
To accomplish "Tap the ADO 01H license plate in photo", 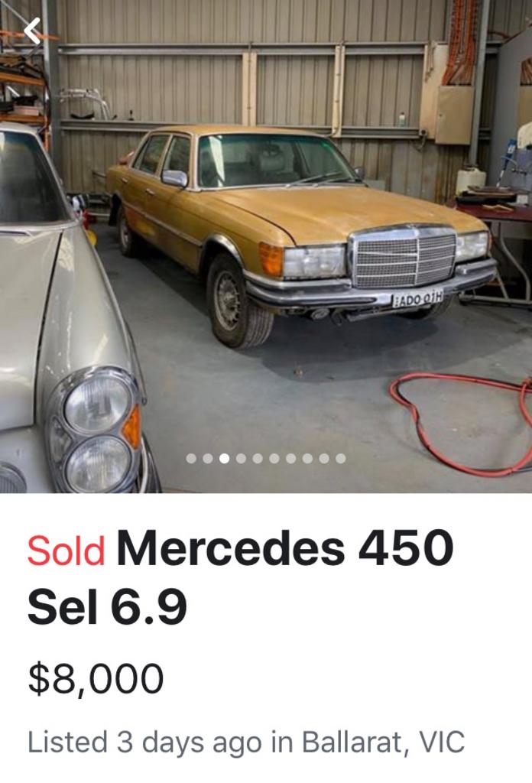I will [x=417, y=298].
